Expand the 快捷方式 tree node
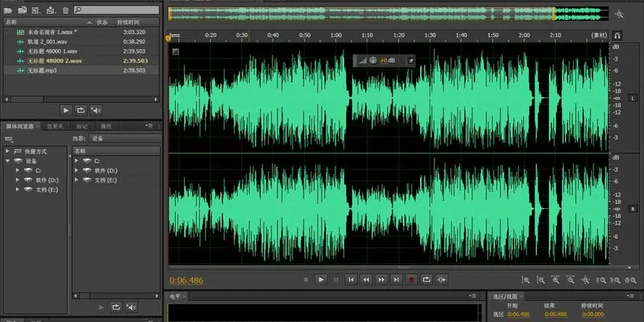 pyautogui.click(x=8, y=151)
